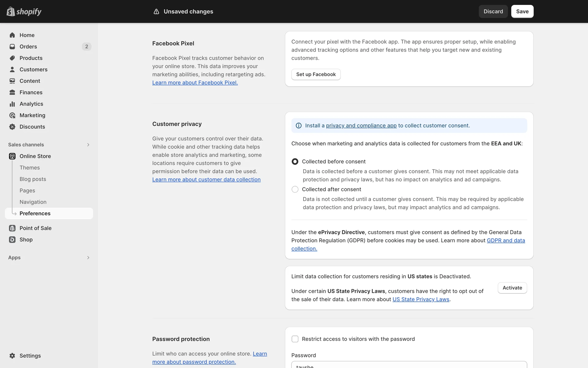Image resolution: width=588 pixels, height=368 pixels.
Task: Click the Shopify logo icon
Action: point(11,11)
